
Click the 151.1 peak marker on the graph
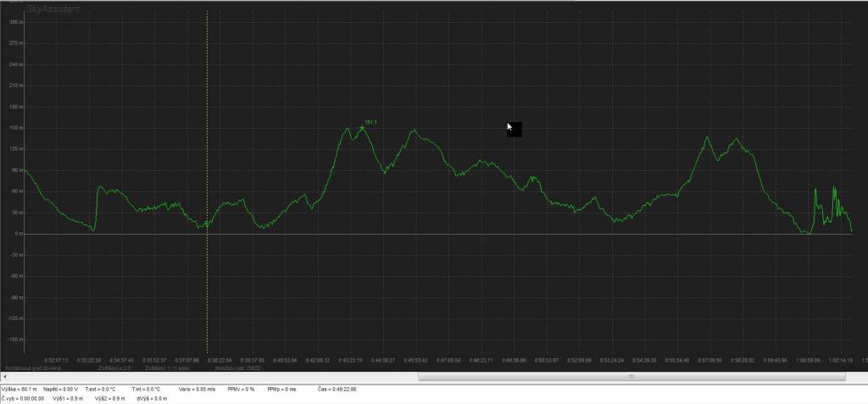click(x=363, y=127)
